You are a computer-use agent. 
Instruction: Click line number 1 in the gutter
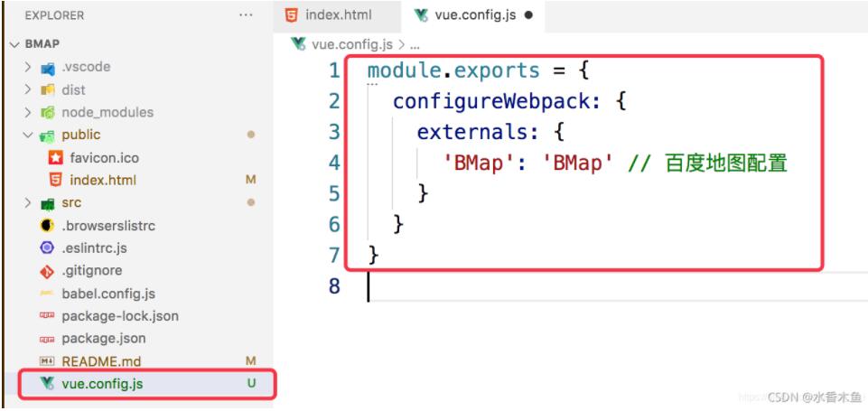(x=334, y=70)
